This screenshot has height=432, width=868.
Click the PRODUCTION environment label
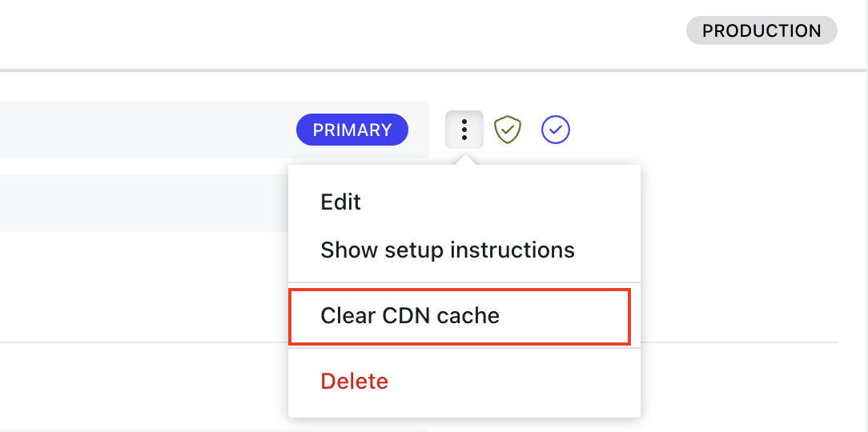(x=762, y=30)
